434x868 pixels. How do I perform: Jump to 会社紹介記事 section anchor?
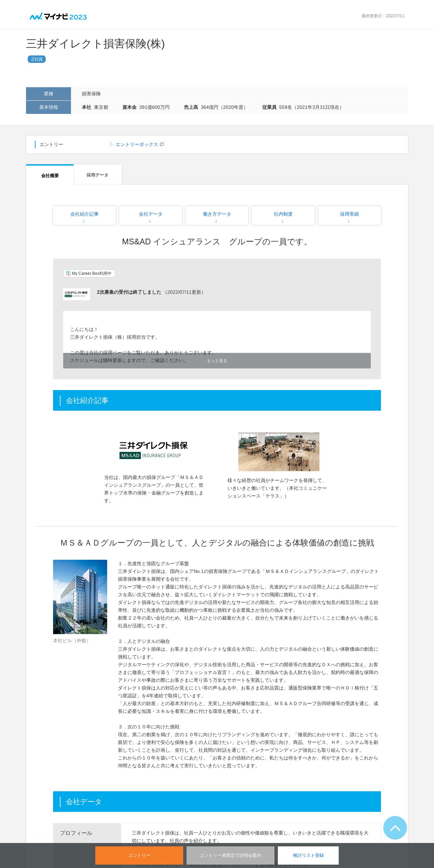[85, 216]
